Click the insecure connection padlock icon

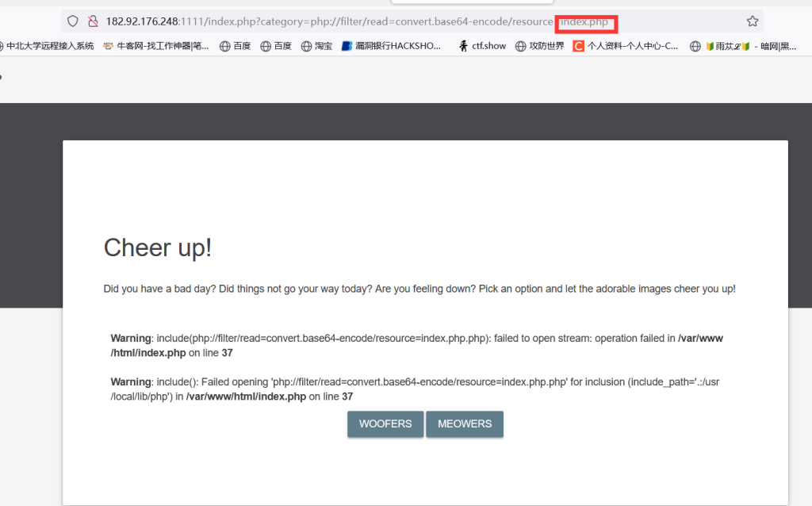[93, 21]
